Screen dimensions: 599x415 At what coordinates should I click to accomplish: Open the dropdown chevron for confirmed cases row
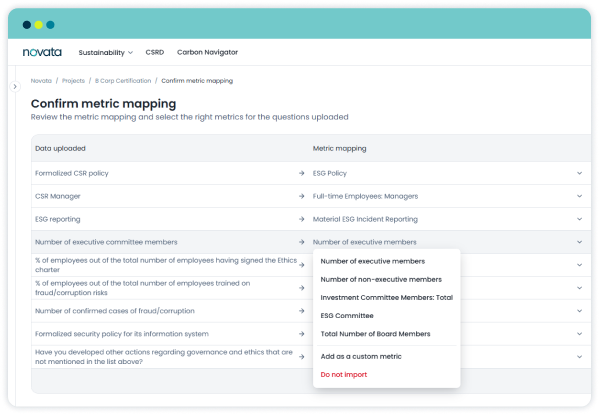tap(580, 311)
